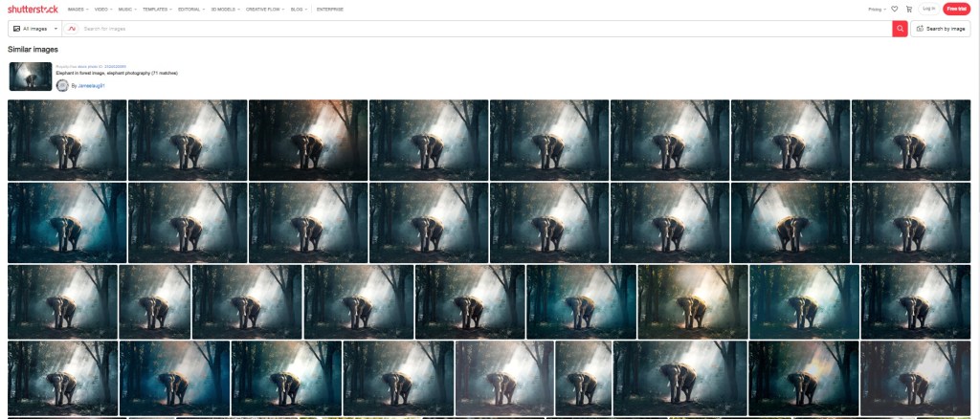Click the Search for images field
The image size is (980, 419).
pyautogui.click(x=479, y=29)
